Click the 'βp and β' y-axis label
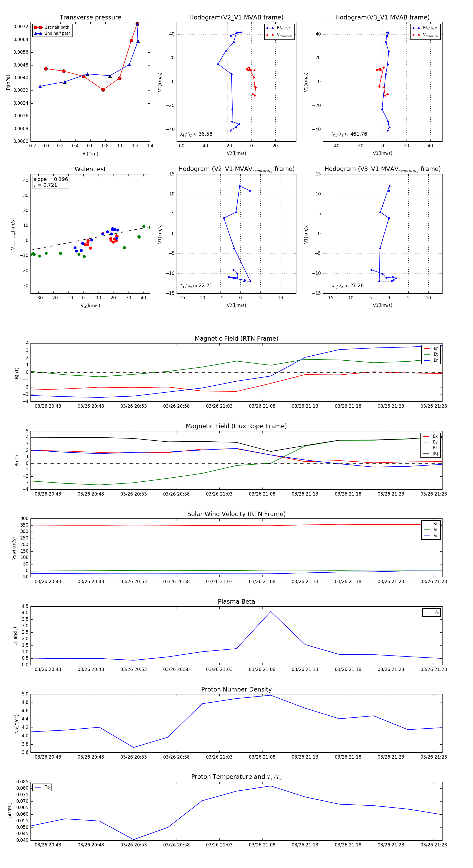Viewport: 473px width, 868px height. point(15,636)
